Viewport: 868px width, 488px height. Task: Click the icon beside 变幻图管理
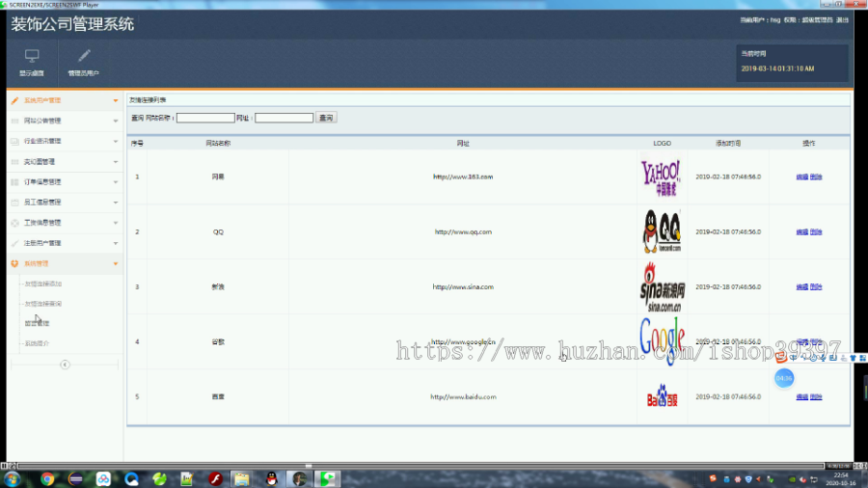click(x=14, y=162)
